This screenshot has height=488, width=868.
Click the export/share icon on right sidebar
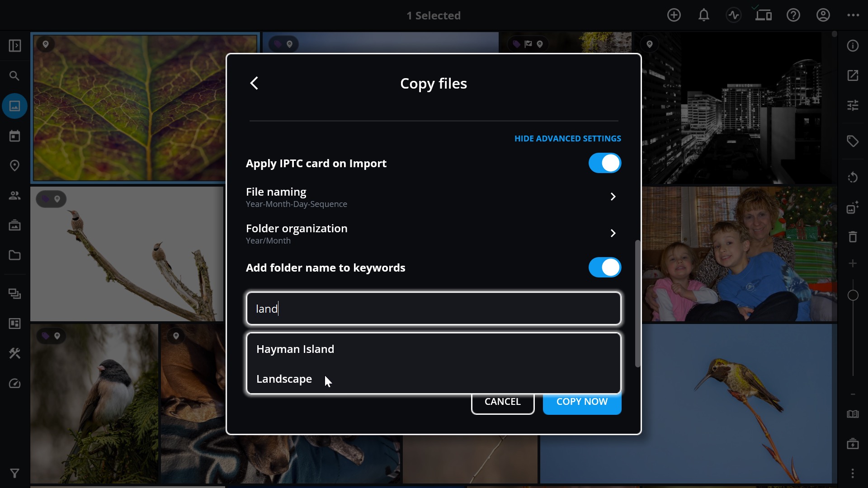(853, 75)
